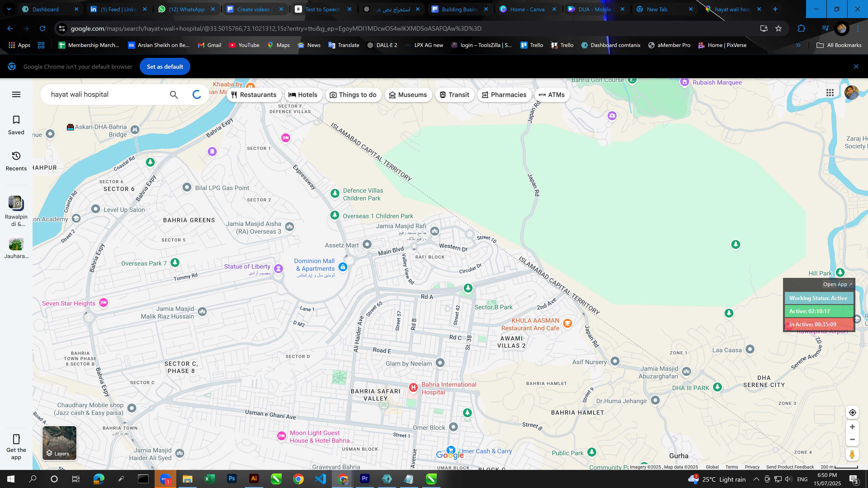868x488 pixels.
Task: Toggle the Layers satellite view thumbnail
Action: (x=59, y=443)
